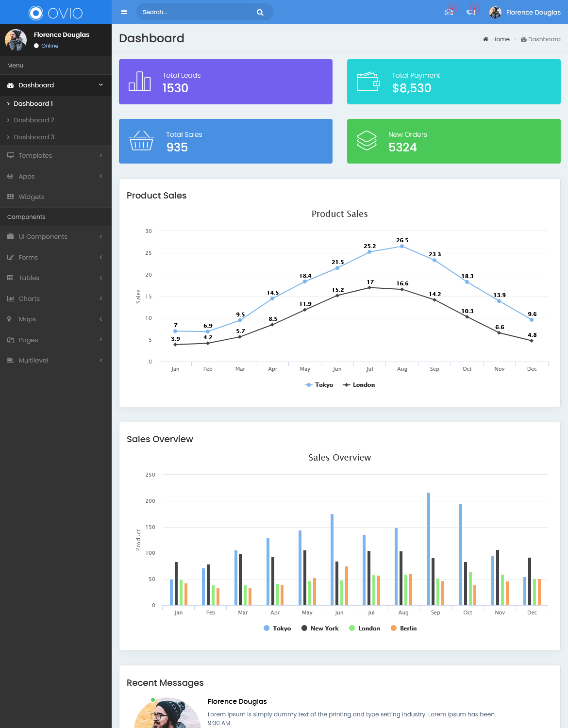Open the mail messages icon in header
This screenshot has height=728, width=568.
pyautogui.click(x=449, y=12)
